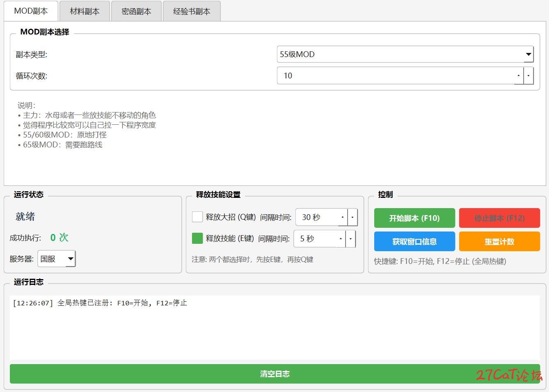
Task: Expand the 副本类型 dropdown showing 55级MOD
Action: [x=405, y=54]
